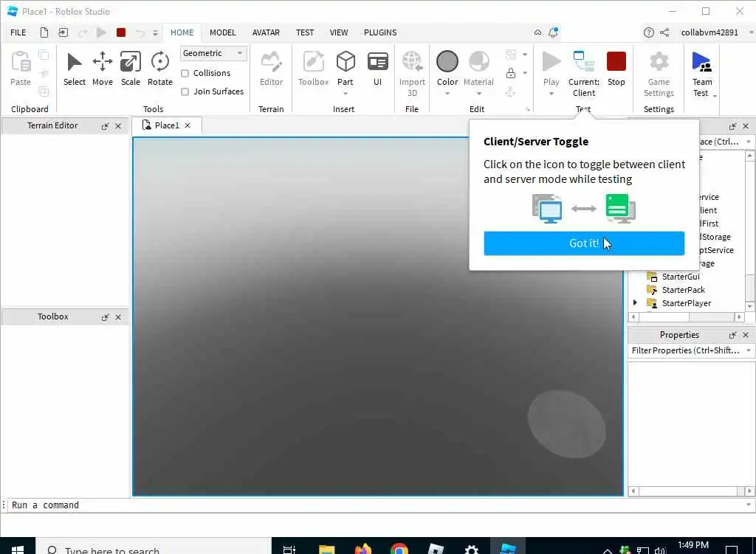The image size is (756, 554).
Task: Open the Terrain Editor tool
Action: click(x=271, y=69)
